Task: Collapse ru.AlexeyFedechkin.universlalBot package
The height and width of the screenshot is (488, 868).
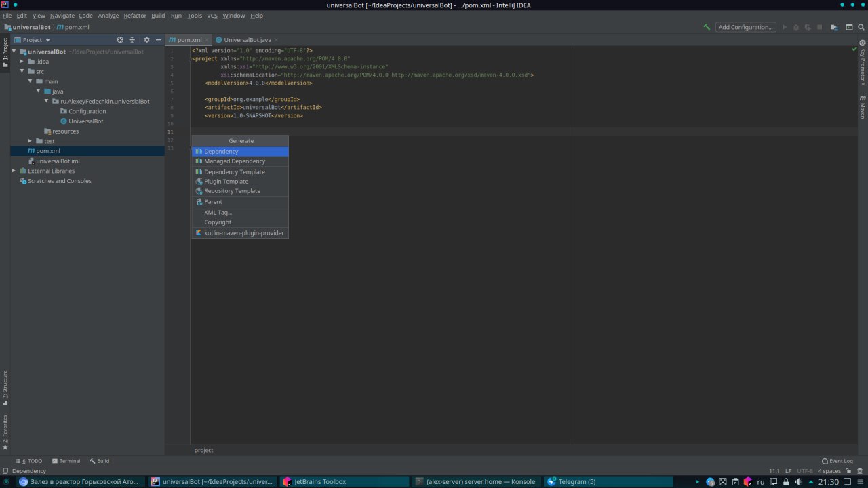Action: pyautogui.click(x=46, y=101)
